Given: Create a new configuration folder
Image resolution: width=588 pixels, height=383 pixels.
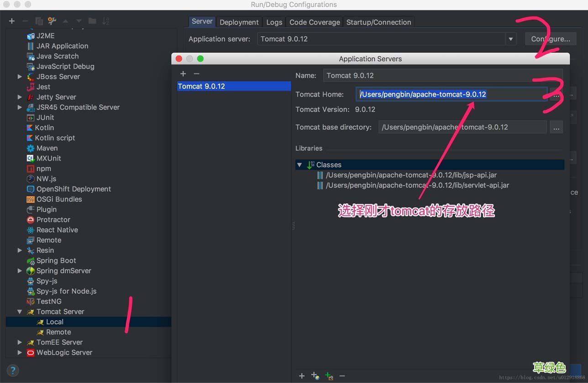Looking at the screenshot, I should [x=92, y=21].
